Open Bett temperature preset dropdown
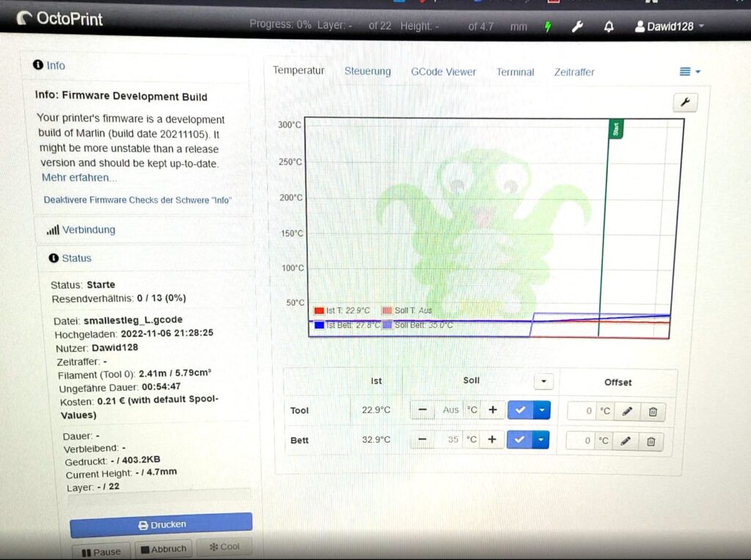The image size is (751, 560). (x=541, y=439)
